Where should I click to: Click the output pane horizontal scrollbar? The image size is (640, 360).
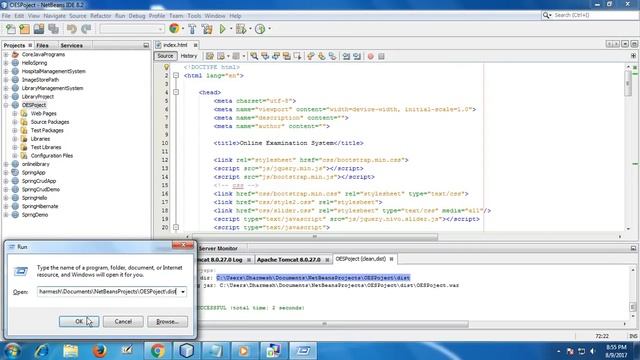(x=324, y=324)
